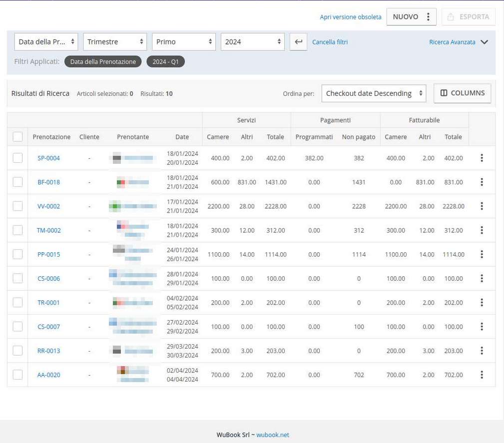Open booking CS-0006
This screenshot has height=443, width=504.
(48, 279)
